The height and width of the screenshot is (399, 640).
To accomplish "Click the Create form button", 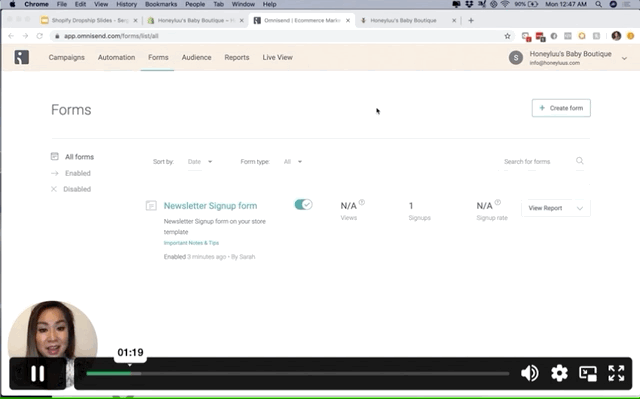I will [x=561, y=108].
